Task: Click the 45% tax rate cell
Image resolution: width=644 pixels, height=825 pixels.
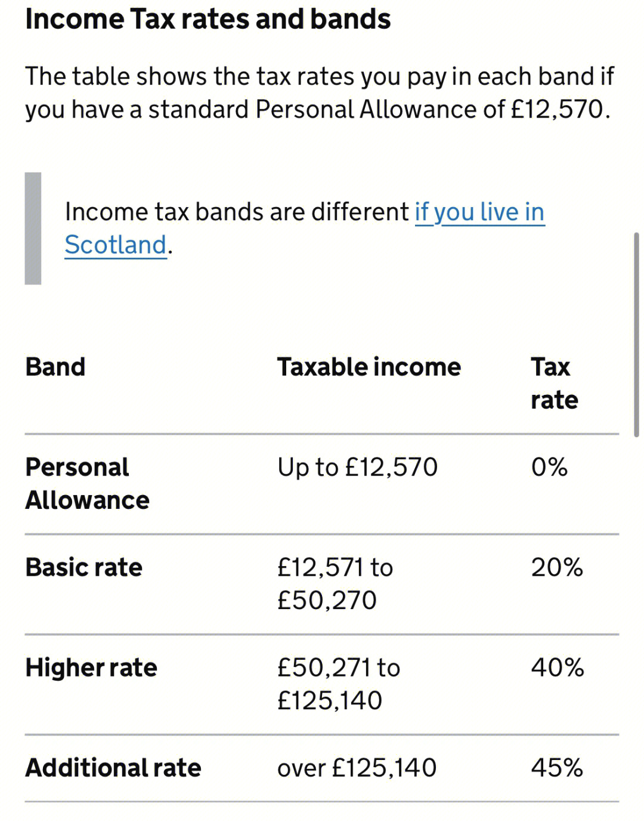Action: (557, 768)
